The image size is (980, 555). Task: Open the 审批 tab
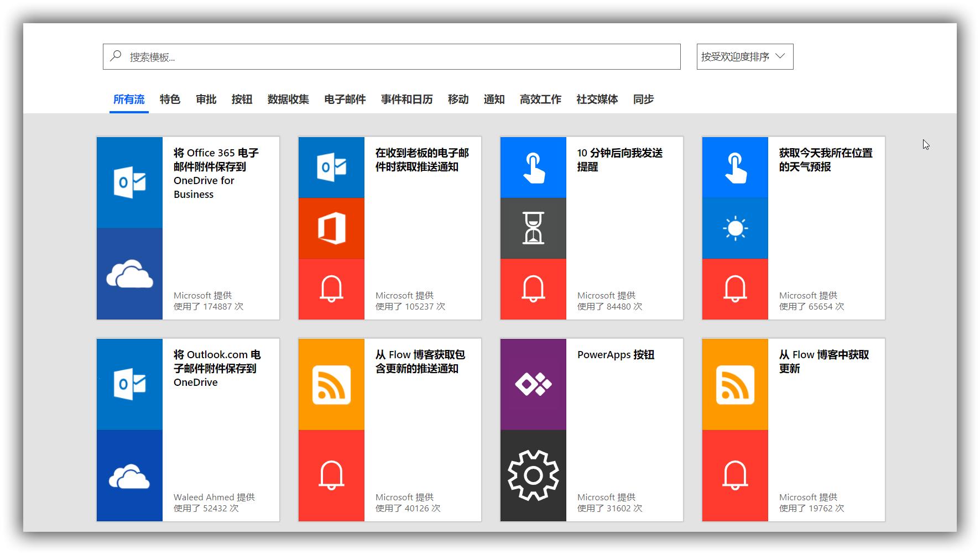click(x=206, y=100)
